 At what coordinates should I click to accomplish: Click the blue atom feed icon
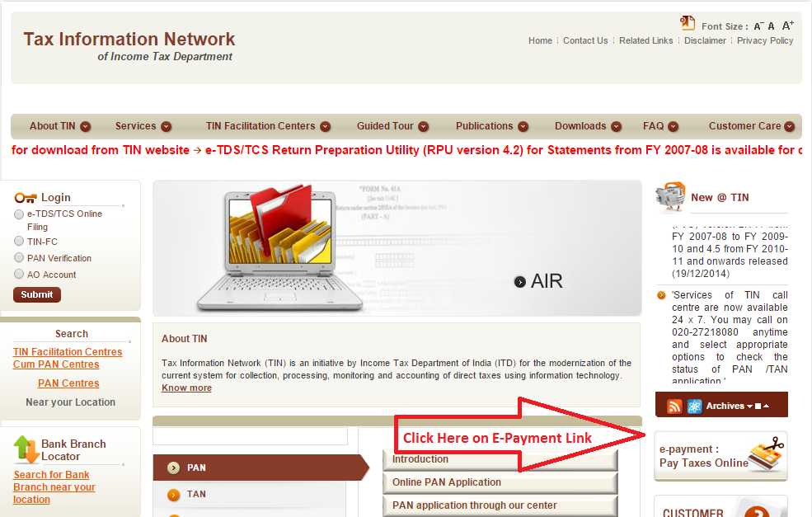click(694, 407)
